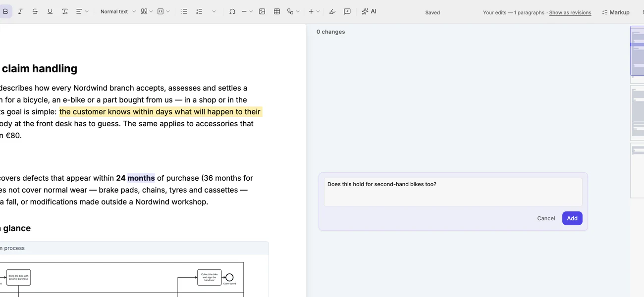The width and height of the screenshot is (644, 297).
Task: Open the AI assistant
Action: (x=369, y=11)
